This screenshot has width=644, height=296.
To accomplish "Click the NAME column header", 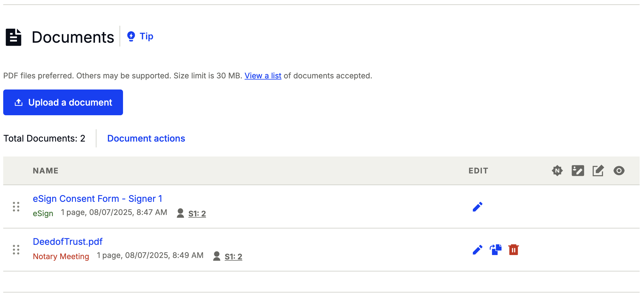I will click(46, 171).
